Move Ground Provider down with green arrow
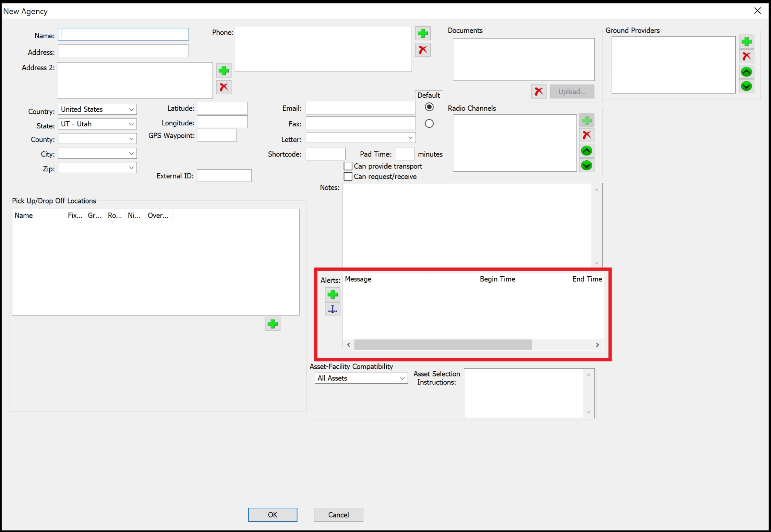Screen dimensions: 771x532 746,86
